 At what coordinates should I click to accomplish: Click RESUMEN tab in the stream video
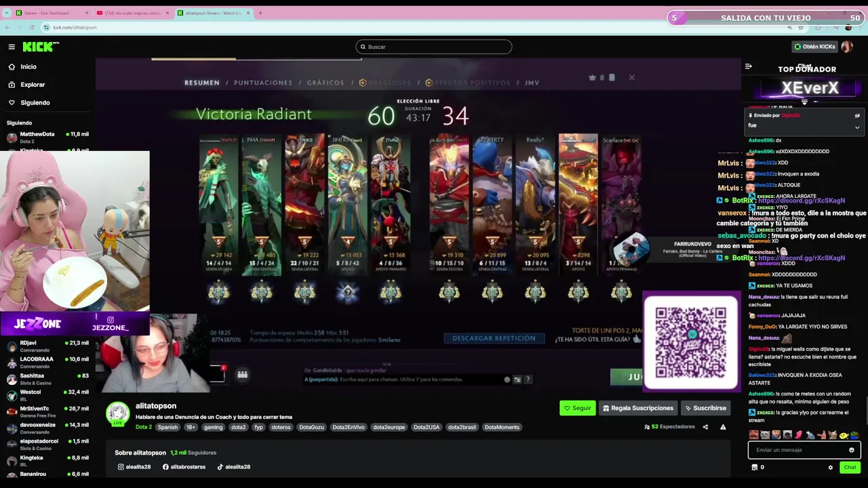click(202, 83)
